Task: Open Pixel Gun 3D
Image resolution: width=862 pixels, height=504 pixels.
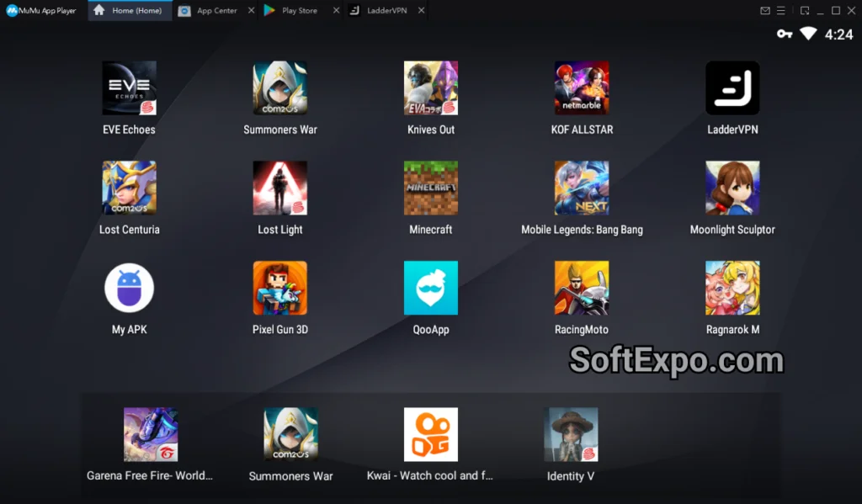Action: [279, 287]
